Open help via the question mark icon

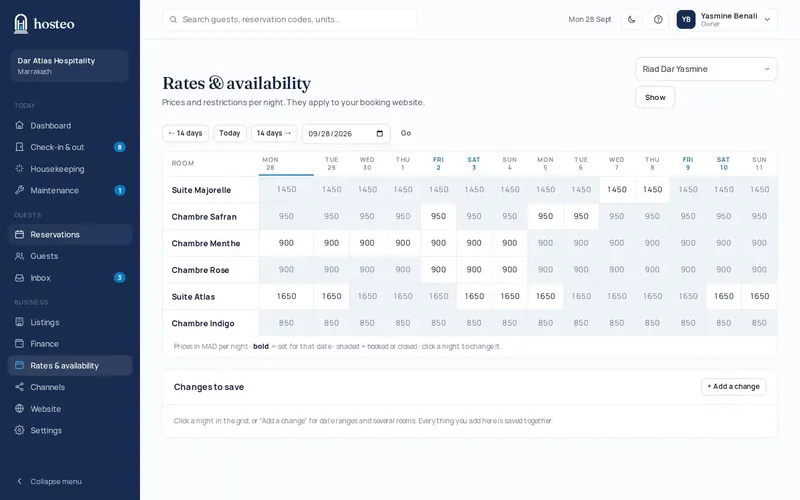658,19
